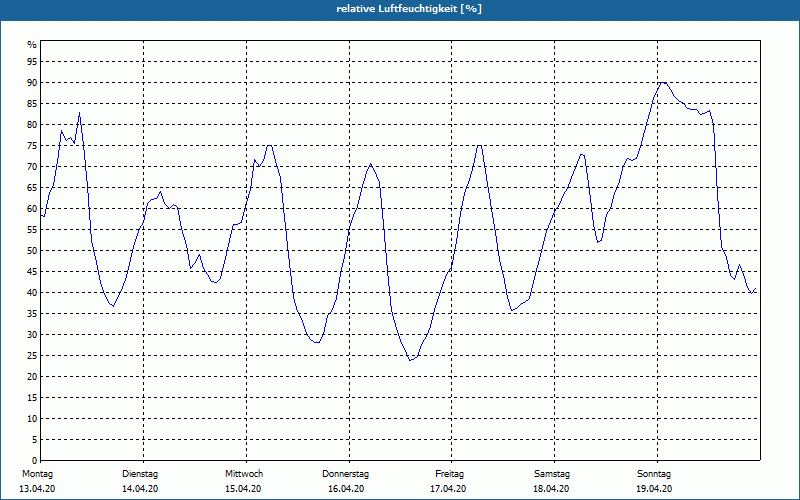800x500 pixels.
Task: Click the date '15.04.20'
Action: [x=243, y=489]
